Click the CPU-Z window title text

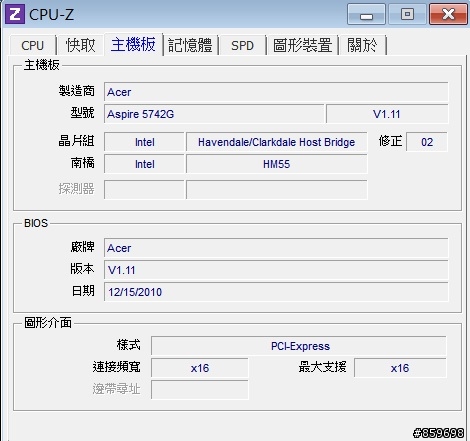coord(51,14)
